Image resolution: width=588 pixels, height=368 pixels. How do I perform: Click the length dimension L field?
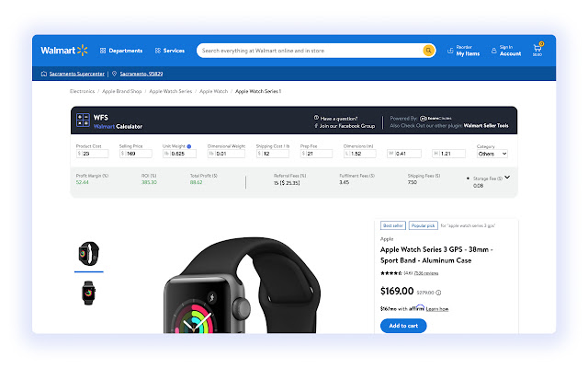[360, 154]
